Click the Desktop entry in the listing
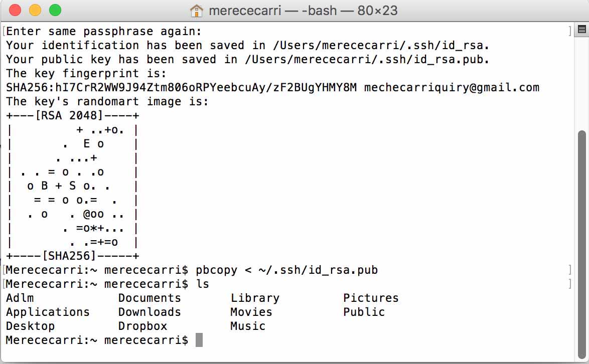This screenshot has width=589, height=364. coord(31,326)
